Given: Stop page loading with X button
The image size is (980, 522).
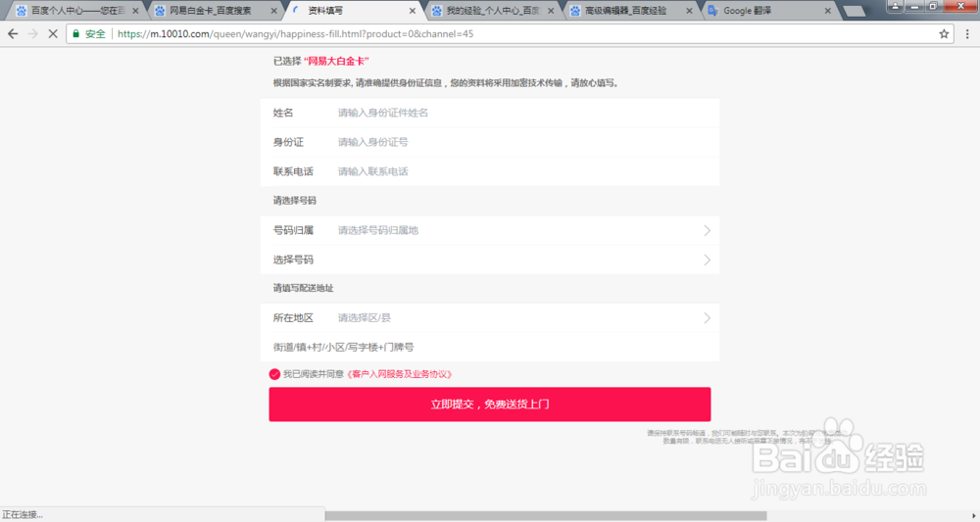Looking at the screenshot, I should pyautogui.click(x=53, y=33).
